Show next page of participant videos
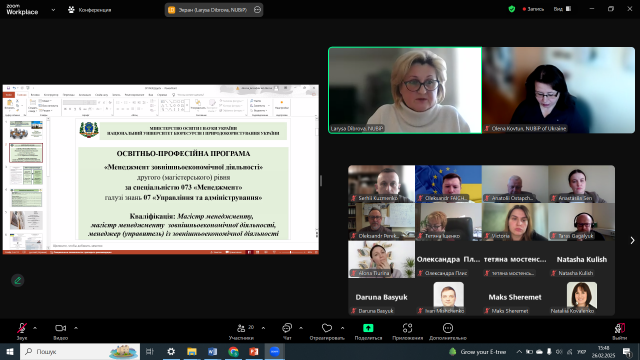Image resolution: width=640 pixels, height=360 pixels. pos(632,240)
